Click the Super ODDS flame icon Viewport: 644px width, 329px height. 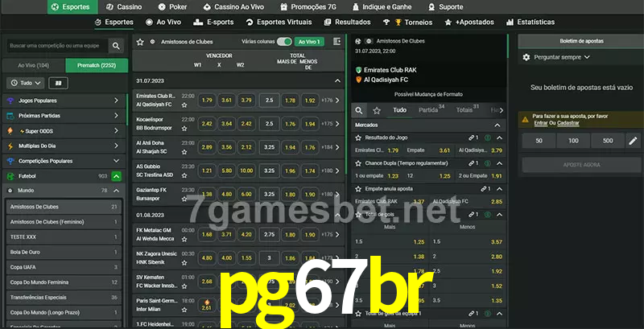10,131
